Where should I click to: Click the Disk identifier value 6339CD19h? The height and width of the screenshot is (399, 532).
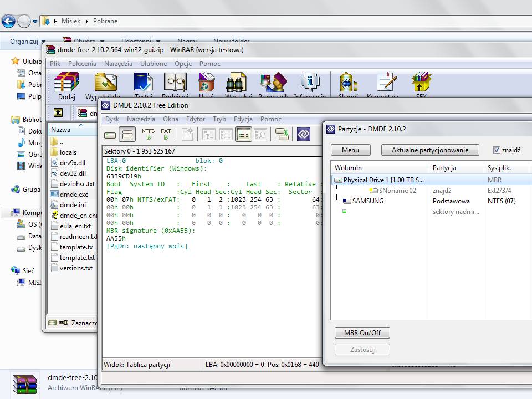124,176
